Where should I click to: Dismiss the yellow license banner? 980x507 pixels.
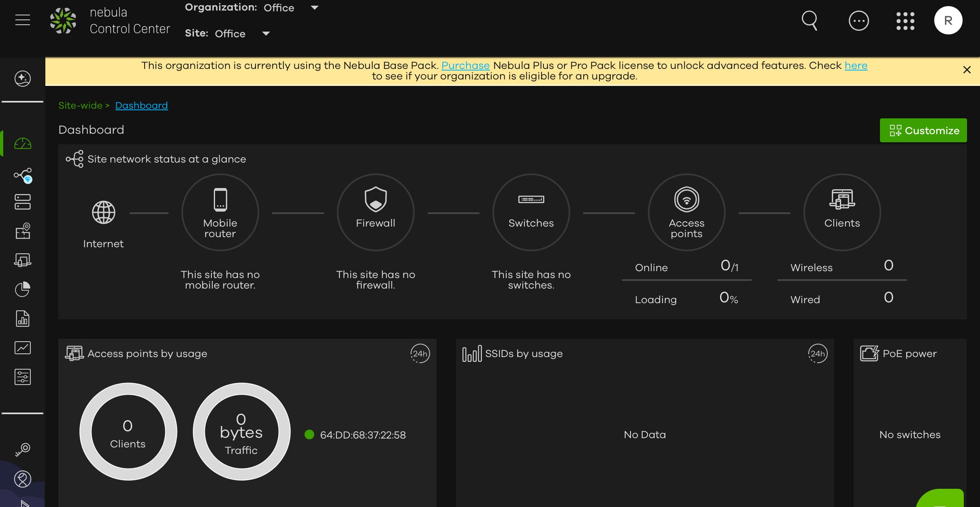click(x=967, y=70)
